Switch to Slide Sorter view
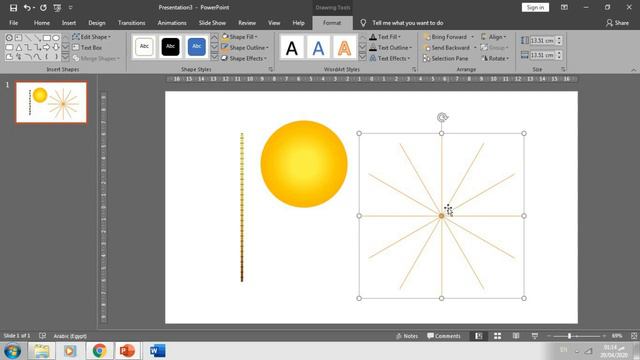This screenshot has height=360, width=640. tap(498, 336)
